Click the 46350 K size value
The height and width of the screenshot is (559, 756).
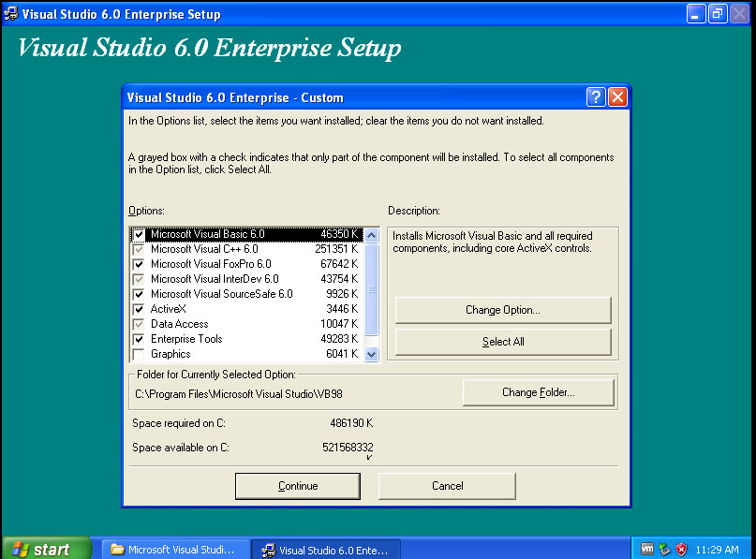[x=339, y=234]
